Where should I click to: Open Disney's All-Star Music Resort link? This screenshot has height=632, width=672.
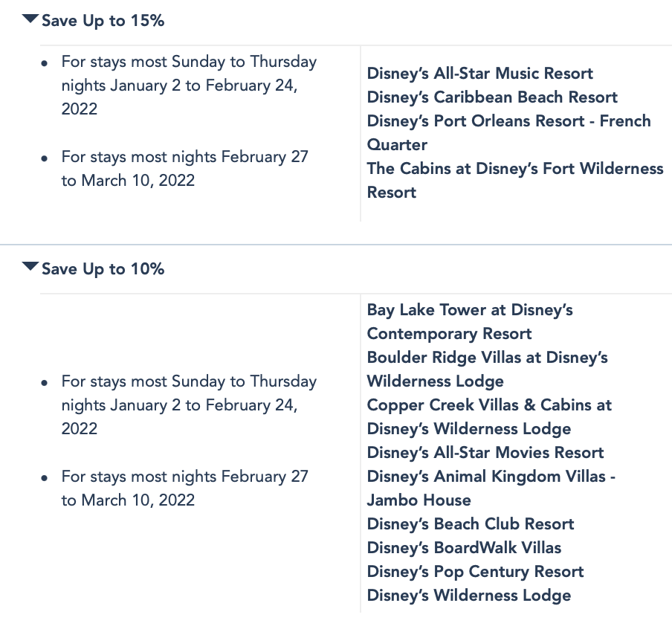[x=479, y=74]
